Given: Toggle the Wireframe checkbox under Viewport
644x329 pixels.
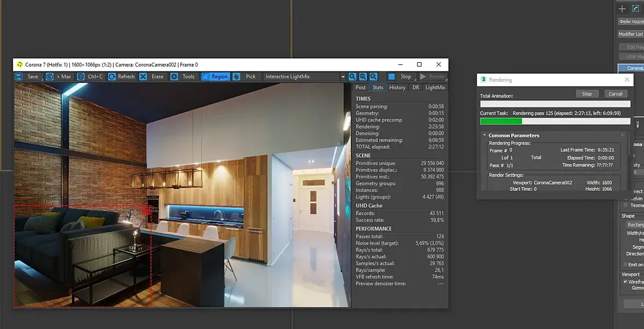Looking at the screenshot, I should [x=625, y=282].
